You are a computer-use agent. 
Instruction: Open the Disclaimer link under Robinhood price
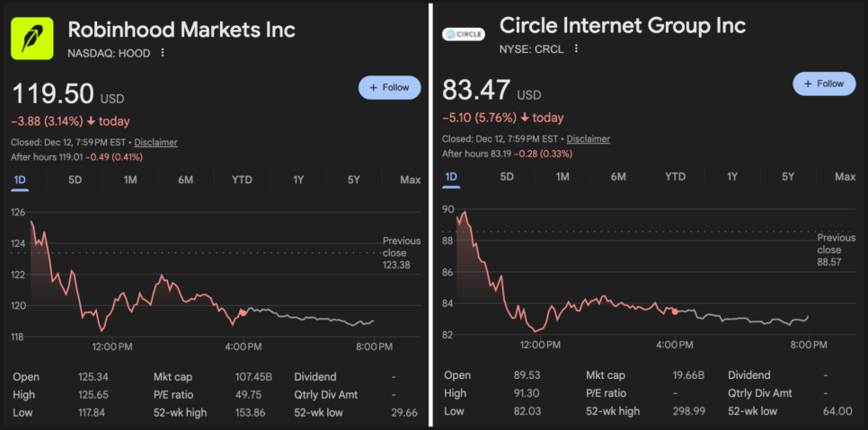pyautogui.click(x=155, y=142)
